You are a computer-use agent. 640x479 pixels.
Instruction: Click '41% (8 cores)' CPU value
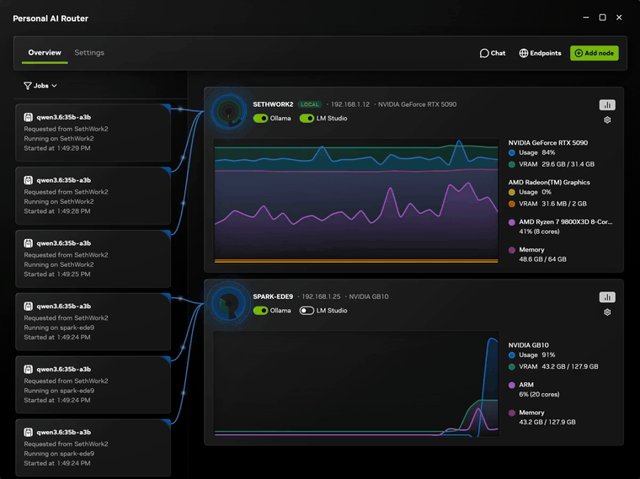pos(539,232)
